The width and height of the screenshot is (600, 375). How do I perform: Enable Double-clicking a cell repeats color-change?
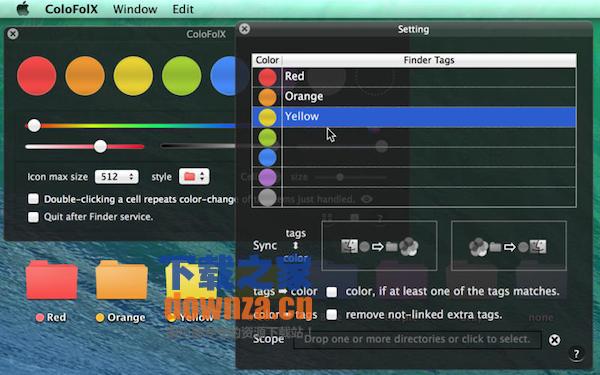(x=33, y=199)
